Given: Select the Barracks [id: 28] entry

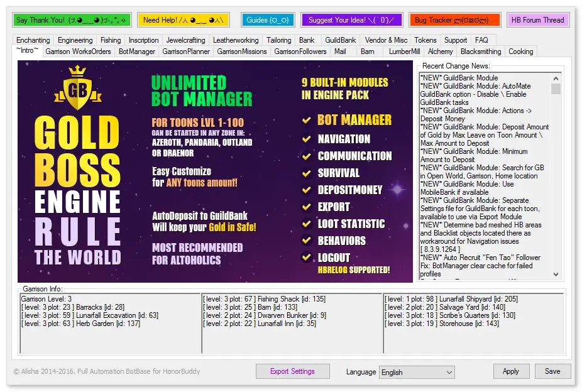Looking at the screenshot, I should point(73,307).
